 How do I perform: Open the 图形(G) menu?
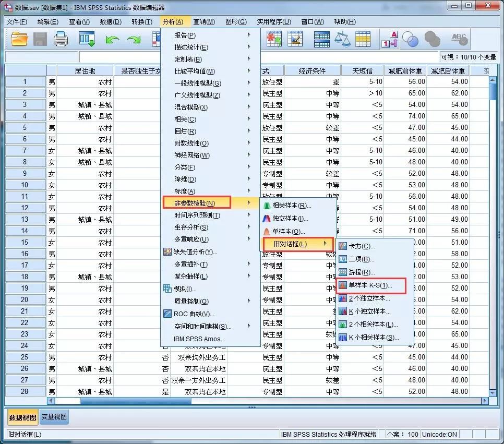click(236, 21)
